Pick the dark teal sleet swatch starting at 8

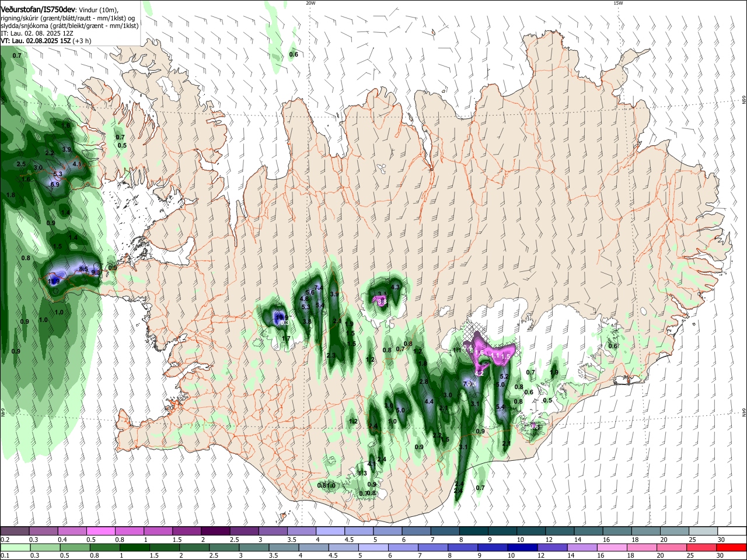pos(473,531)
